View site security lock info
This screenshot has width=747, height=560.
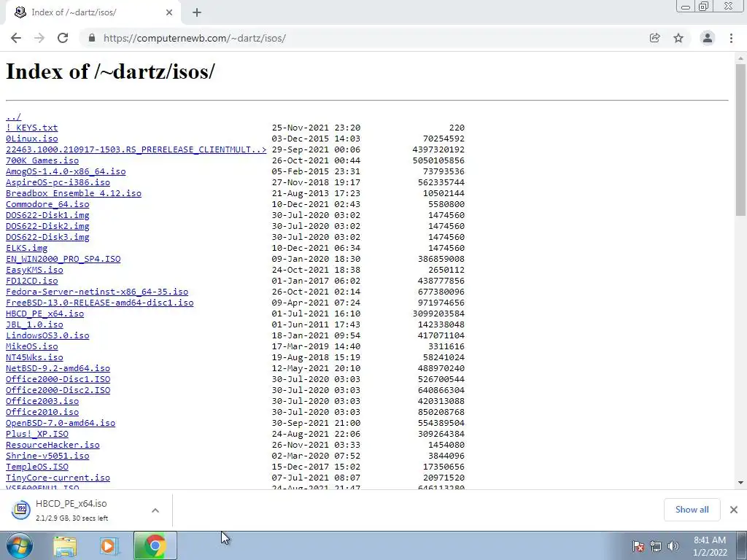[x=92, y=38]
